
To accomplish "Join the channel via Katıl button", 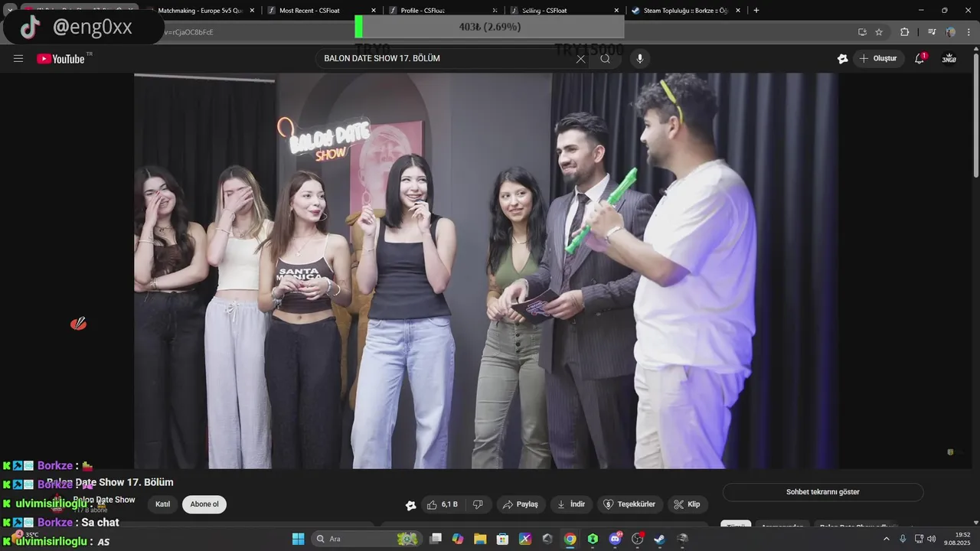I will [x=163, y=504].
